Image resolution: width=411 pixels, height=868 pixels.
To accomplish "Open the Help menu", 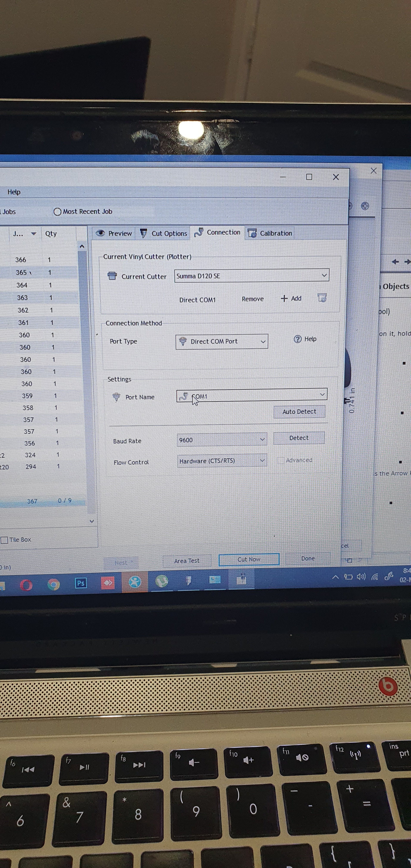I will pos(14,192).
